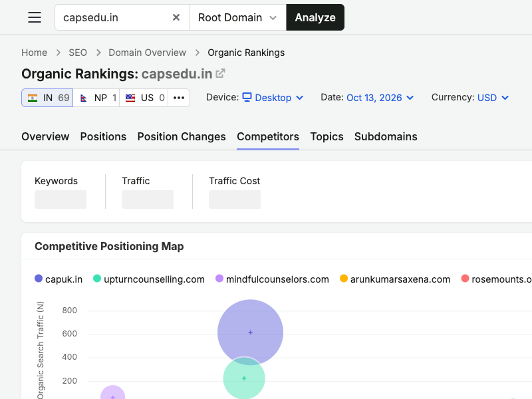Screen dimensions: 532x399
Task: Switch to the Competitors tab
Action: tap(268, 136)
